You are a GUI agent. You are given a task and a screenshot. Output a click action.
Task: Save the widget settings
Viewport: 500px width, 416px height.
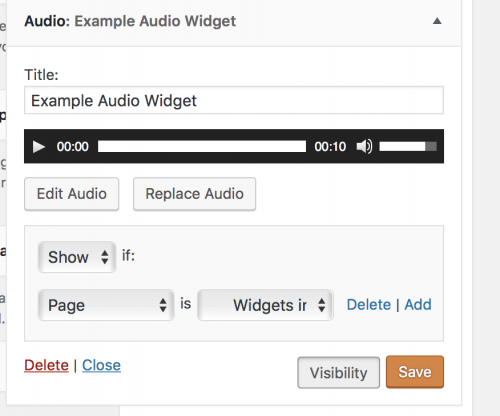(415, 372)
